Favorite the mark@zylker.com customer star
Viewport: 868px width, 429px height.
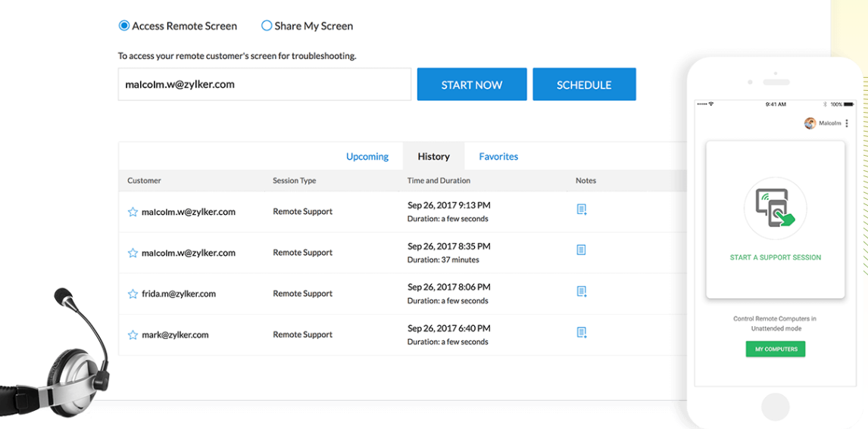click(133, 335)
